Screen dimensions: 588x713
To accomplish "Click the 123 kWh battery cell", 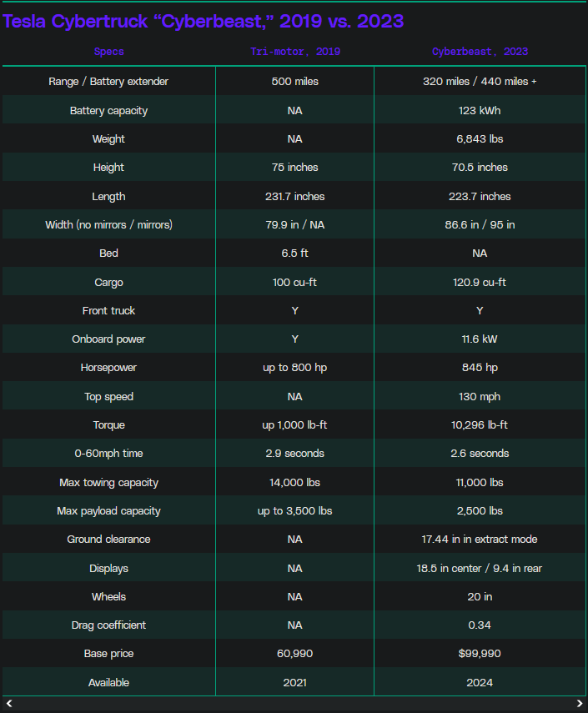I will 480,110.
